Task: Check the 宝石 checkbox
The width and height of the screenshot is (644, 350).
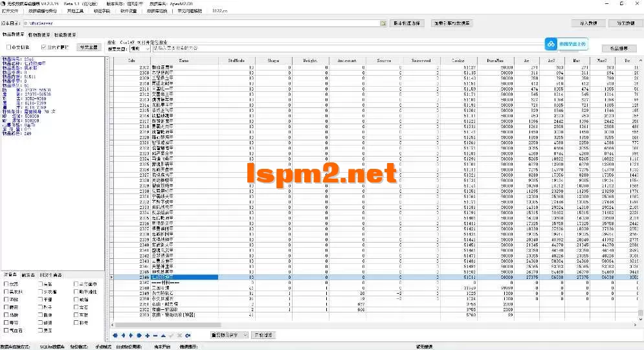Action: click(76, 307)
